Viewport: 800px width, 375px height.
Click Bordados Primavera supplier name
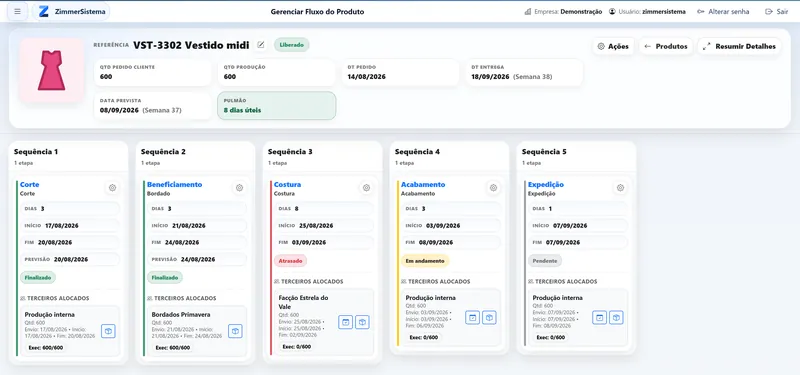181,314
